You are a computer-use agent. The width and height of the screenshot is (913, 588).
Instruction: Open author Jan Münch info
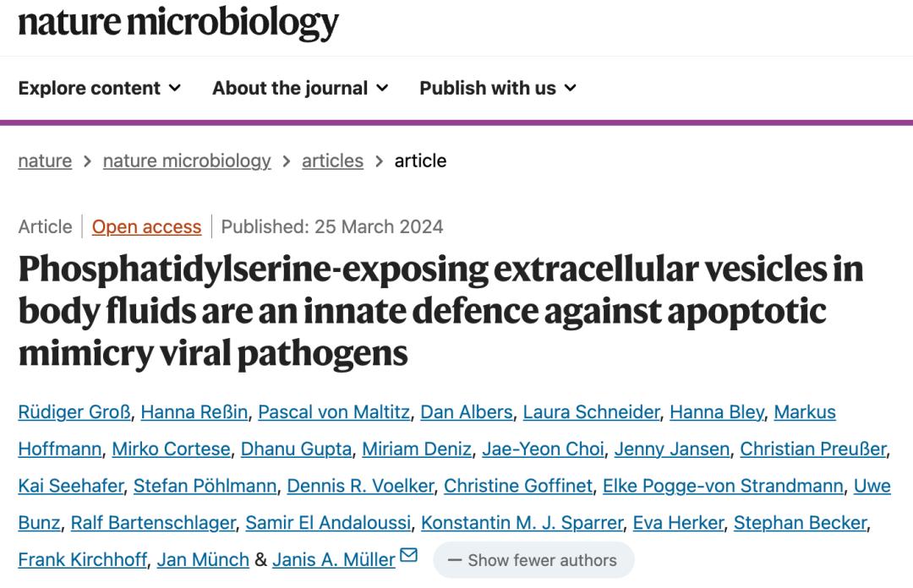(203, 560)
